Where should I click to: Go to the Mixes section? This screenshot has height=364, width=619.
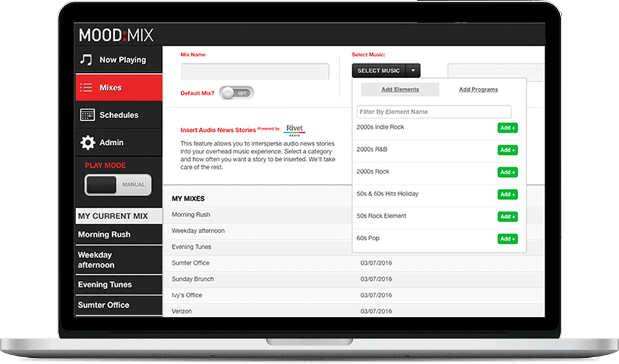tap(119, 88)
